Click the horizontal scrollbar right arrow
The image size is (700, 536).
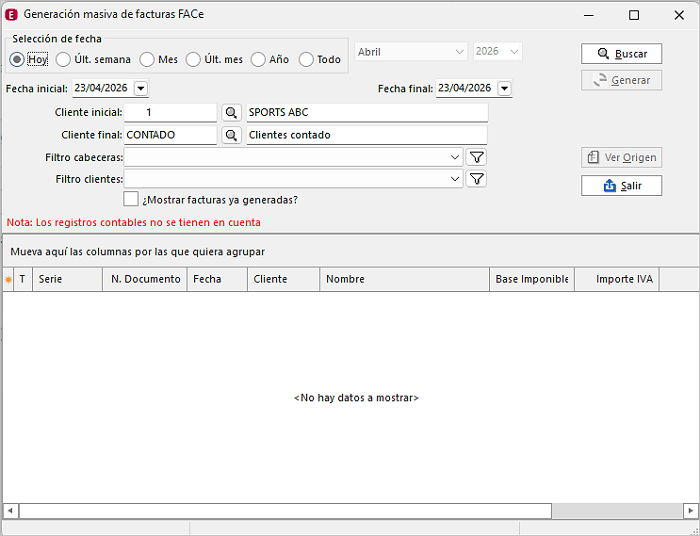point(690,511)
